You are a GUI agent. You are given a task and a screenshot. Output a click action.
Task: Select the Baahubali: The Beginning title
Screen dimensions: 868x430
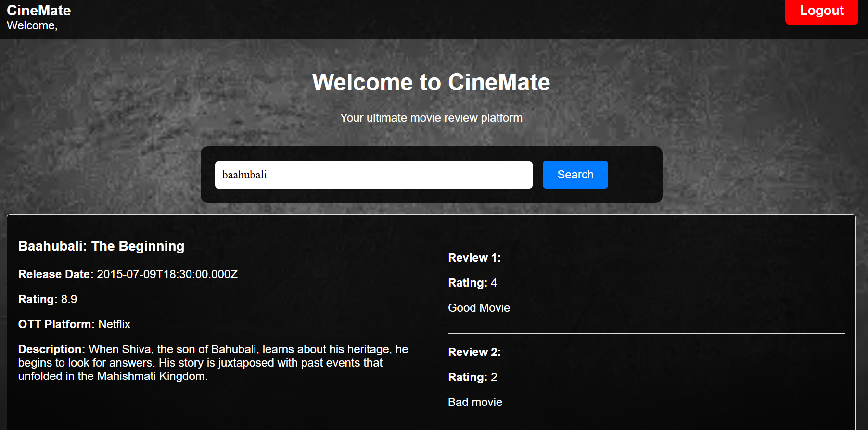point(101,246)
